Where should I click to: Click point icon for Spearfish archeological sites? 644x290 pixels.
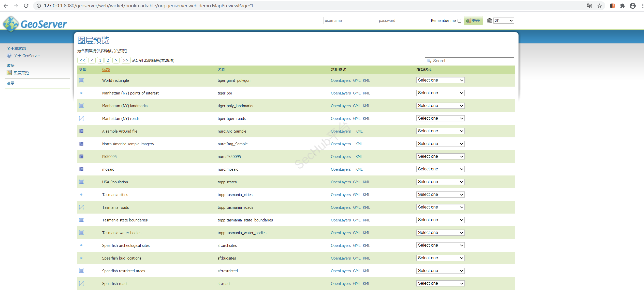[x=81, y=245]
